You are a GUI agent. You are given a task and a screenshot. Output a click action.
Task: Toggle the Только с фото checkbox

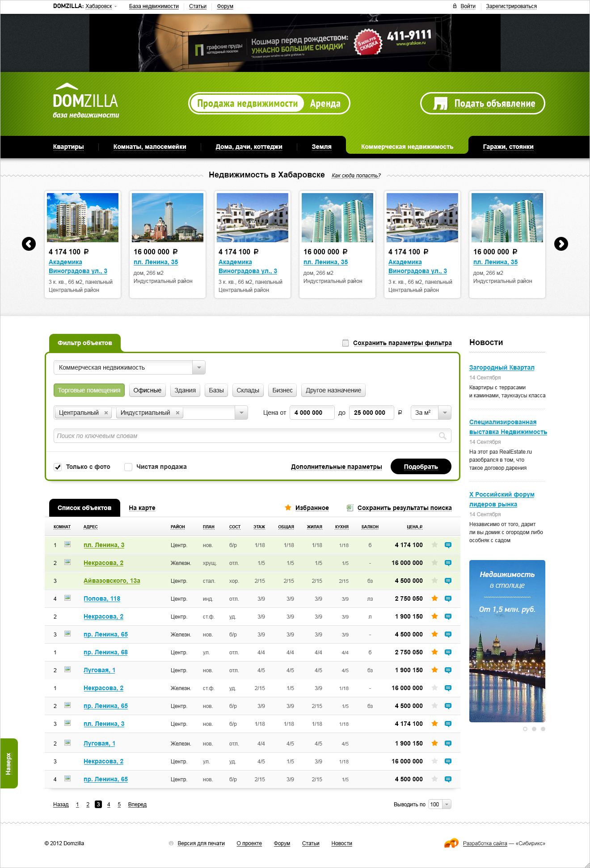click(x=58, y=467)
